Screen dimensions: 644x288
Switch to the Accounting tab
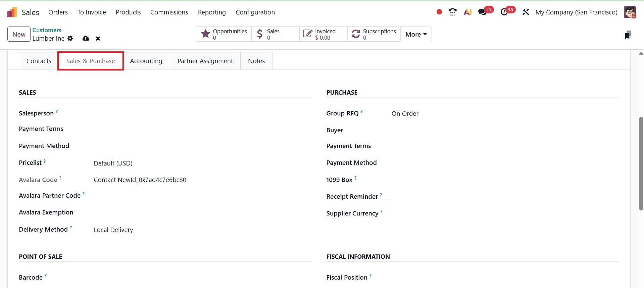tap(146, 61)
